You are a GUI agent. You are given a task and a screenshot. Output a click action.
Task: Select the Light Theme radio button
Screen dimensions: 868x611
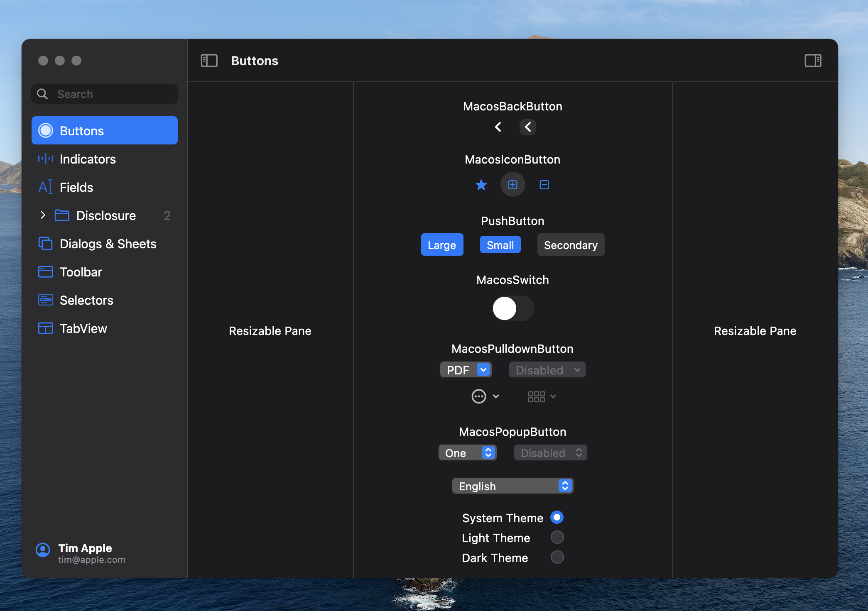click(x=557, y=537)
